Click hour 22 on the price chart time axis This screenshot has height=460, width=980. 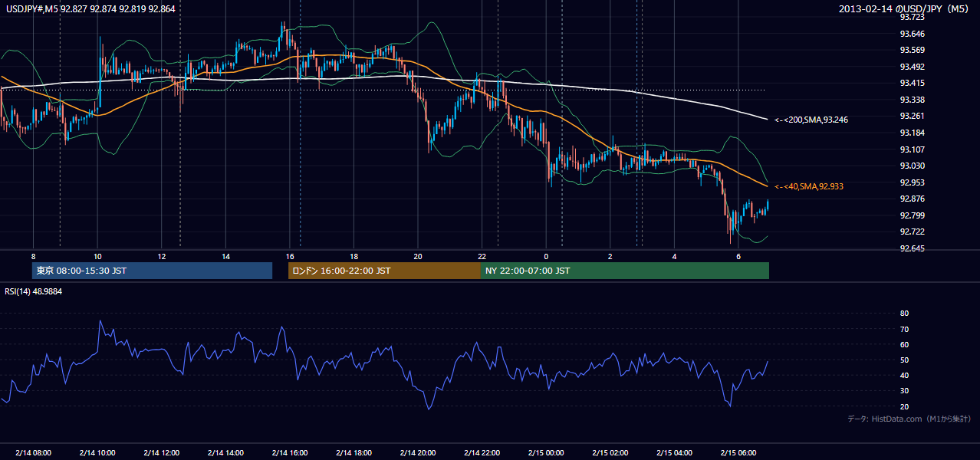482,256
